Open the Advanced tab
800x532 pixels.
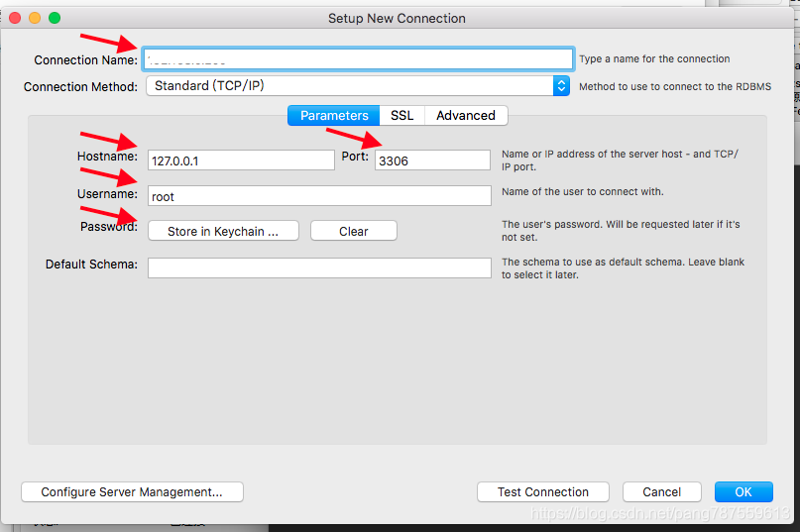(x=466, y=115)
